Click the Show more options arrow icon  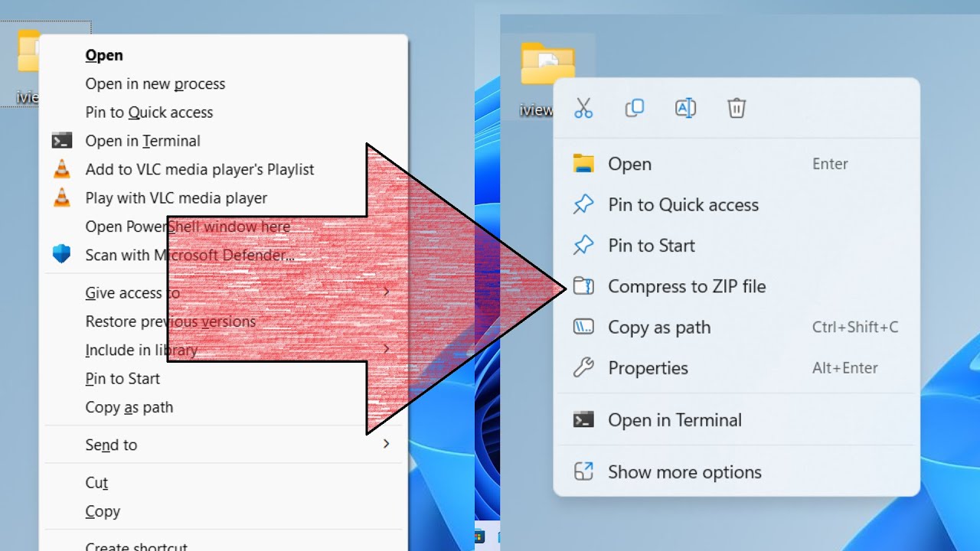click(x=583, y=471)
